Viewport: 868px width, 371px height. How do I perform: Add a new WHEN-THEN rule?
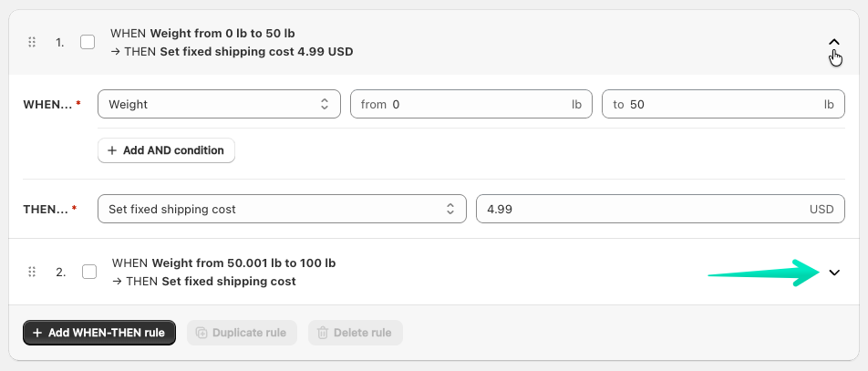pos(99,333)
